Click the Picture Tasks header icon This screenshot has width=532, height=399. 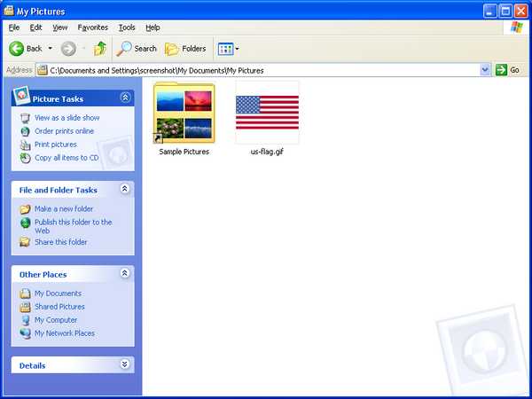(x=21, y=96)
